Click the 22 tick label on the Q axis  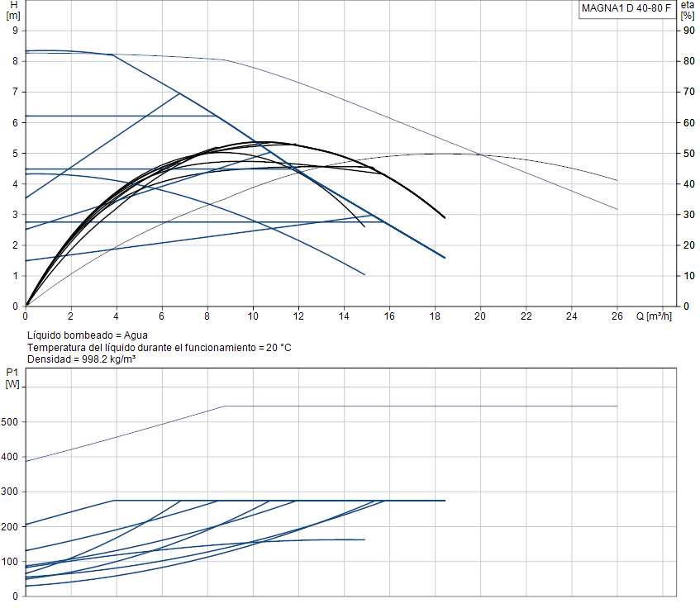pos(526,316)
